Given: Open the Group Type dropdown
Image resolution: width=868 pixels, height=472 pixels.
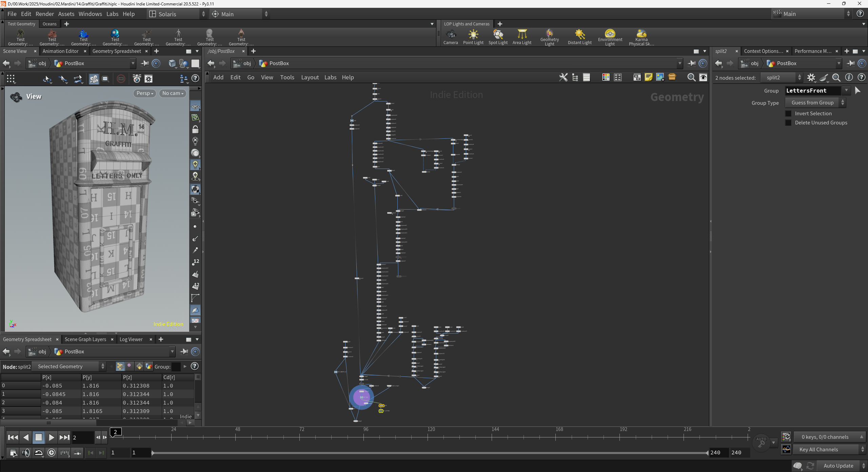Looking at the screenshot, I should pos(815,103).
